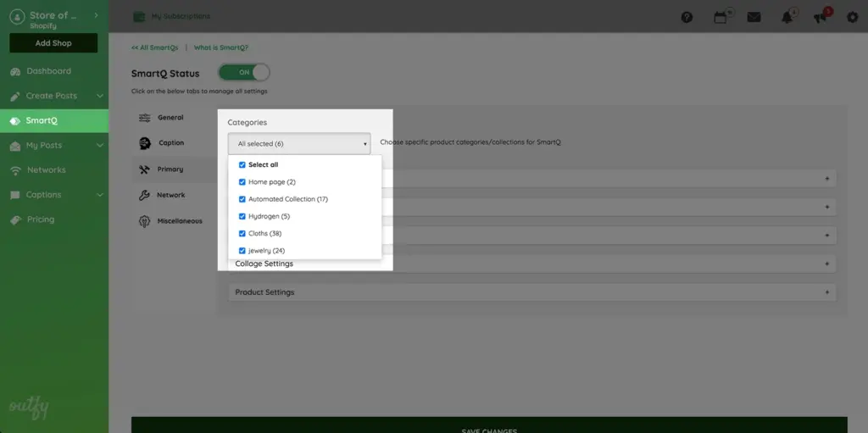Click the store profile avatar icon
This screenshot has width=868, height=433.
16,17
